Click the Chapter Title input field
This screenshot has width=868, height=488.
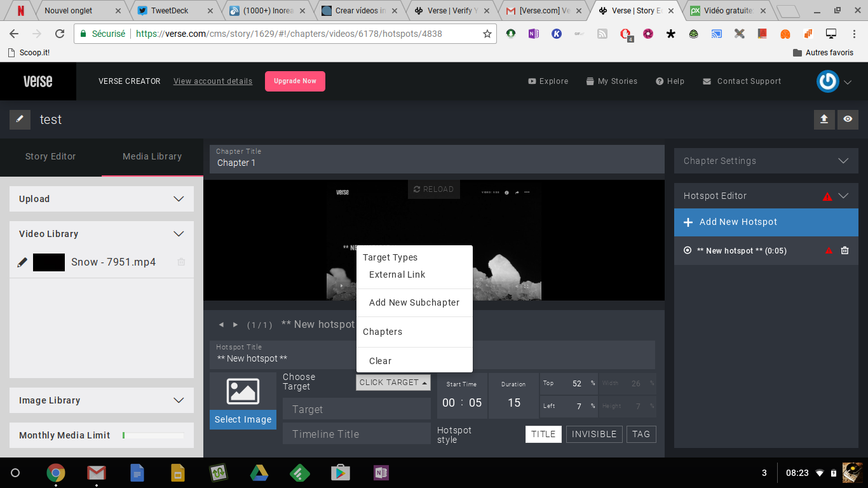pyautogui.click(x=437, y=159)
